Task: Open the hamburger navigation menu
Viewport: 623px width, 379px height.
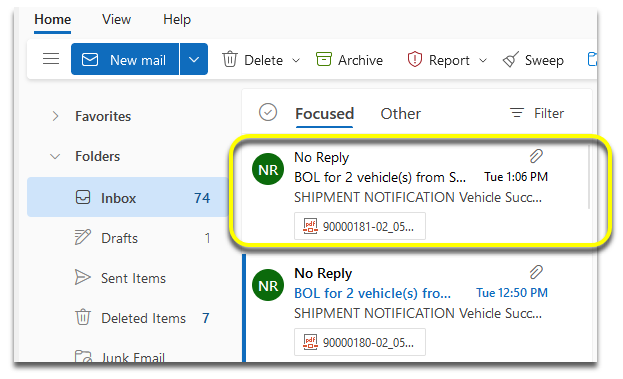Action: point(51,59)
